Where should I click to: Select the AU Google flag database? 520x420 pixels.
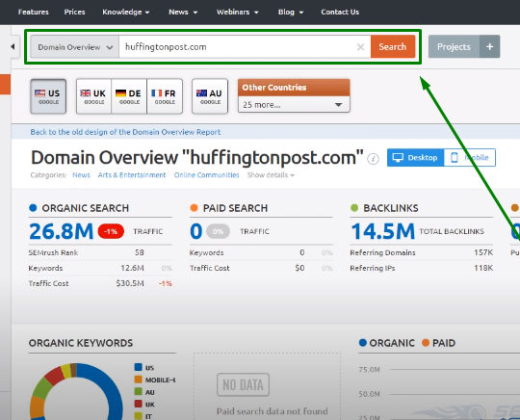[x=210, y=96]
